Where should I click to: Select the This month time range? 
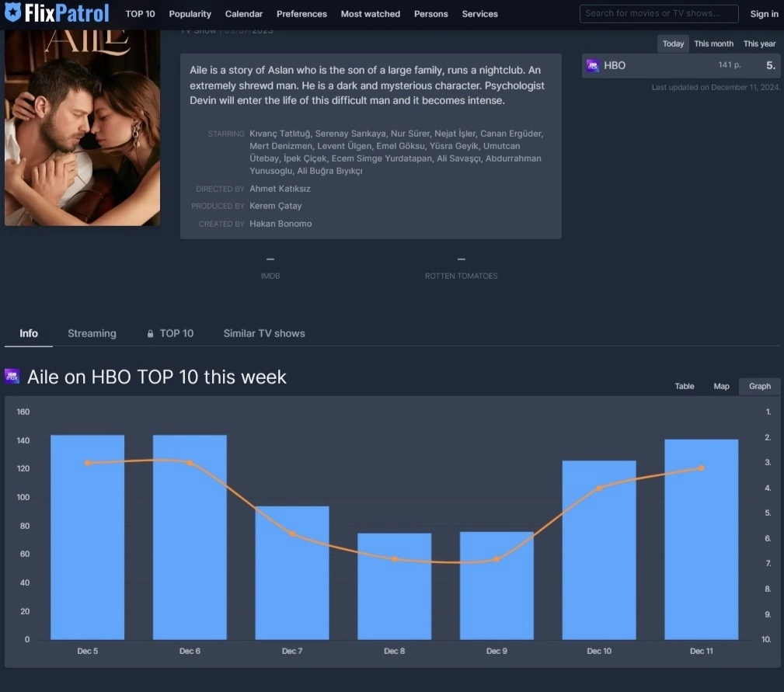(713, 44)
